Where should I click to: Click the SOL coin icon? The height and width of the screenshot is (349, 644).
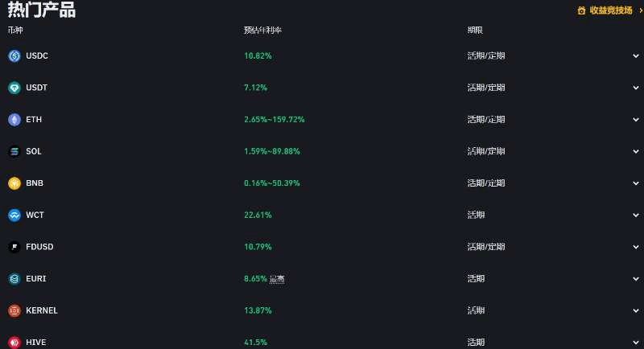(x=14, y=151)
